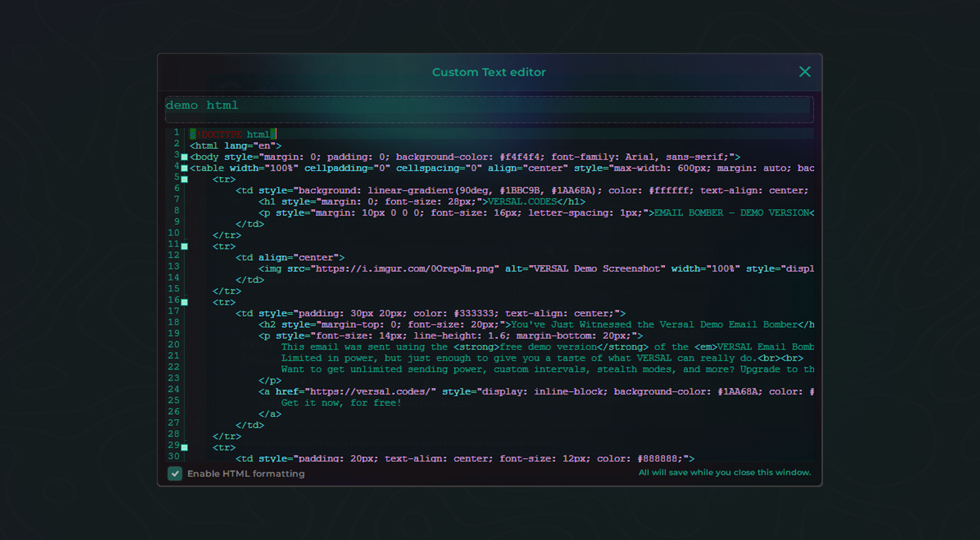The width and height of the screenshot is (980, 540).
Task: Close the Custom Text editor dialog
Action: point(805,72)
